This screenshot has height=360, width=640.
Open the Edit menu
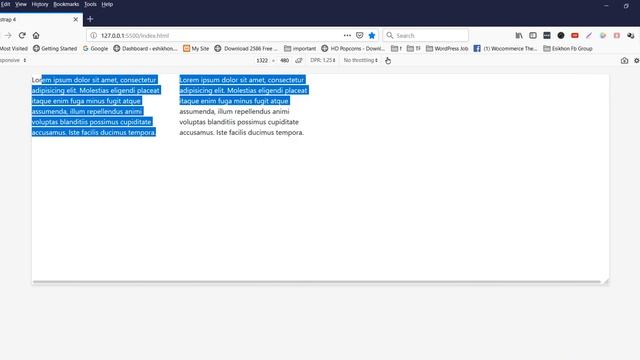pos(5,4)
